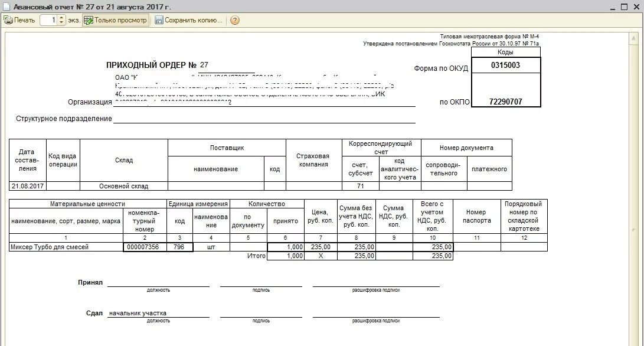Viewport: 644px width, 346px height.
Task: Select Организация label
Action: tap(90, 102)
